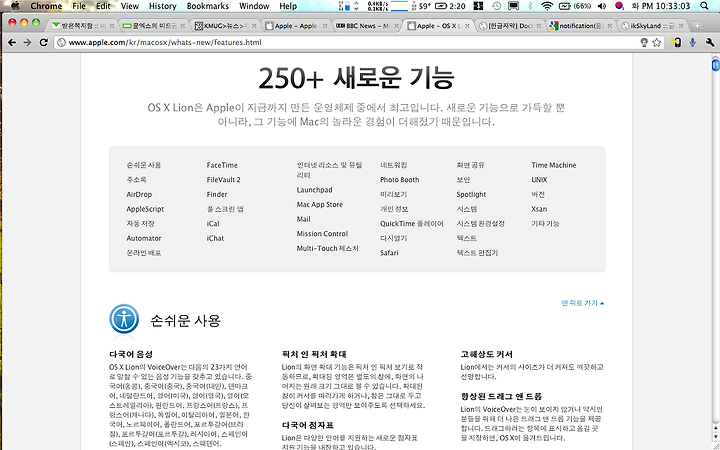
Task: Open the Mac App Store link
Action: (x=320, y=204)
